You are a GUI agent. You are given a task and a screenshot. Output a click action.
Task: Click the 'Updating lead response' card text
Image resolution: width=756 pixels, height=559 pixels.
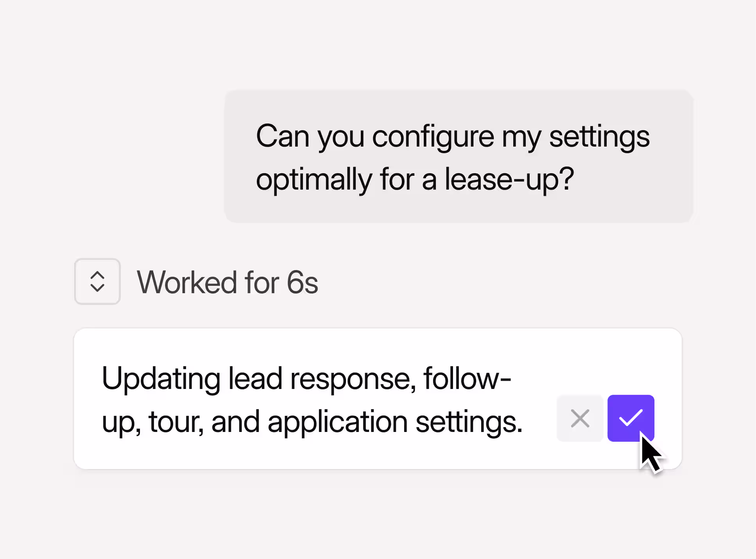(x=312, y=400)
